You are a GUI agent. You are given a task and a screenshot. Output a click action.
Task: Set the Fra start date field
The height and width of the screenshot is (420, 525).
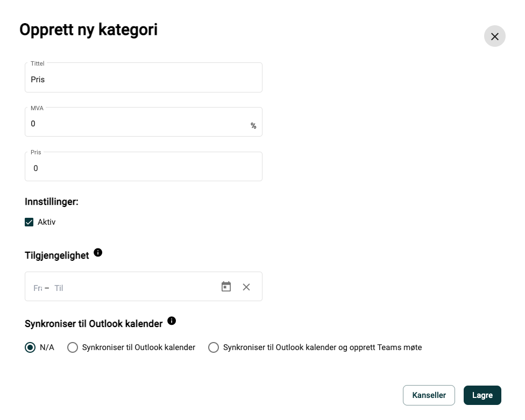click(38, 288)
